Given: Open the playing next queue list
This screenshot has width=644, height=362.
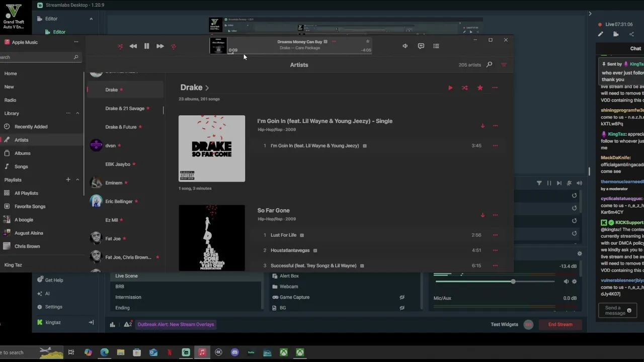Looking at the screenshot, I should coord(436,46).
